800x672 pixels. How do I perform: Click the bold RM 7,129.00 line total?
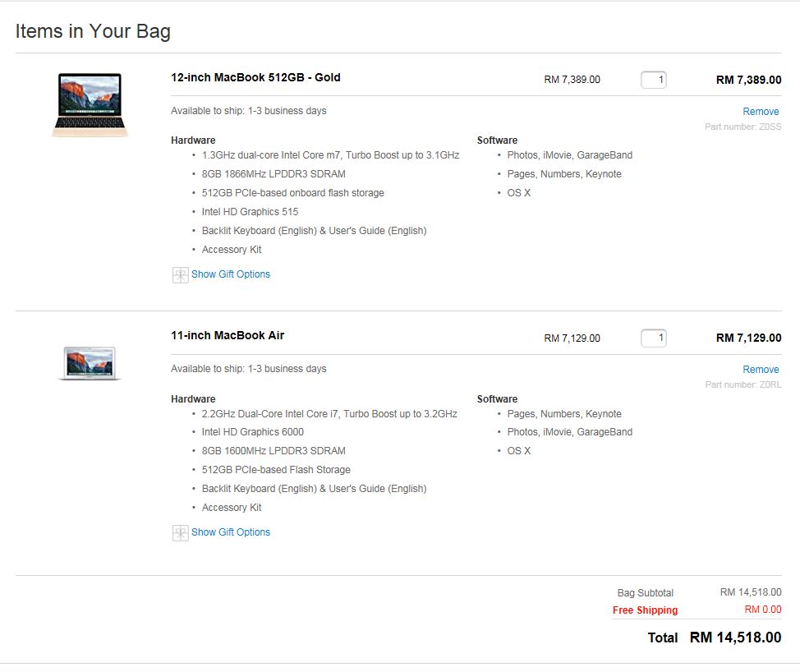748,338
